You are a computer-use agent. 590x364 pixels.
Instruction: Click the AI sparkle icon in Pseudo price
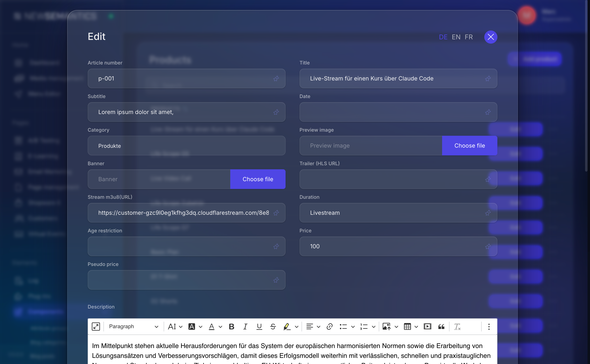coord(276,280)
